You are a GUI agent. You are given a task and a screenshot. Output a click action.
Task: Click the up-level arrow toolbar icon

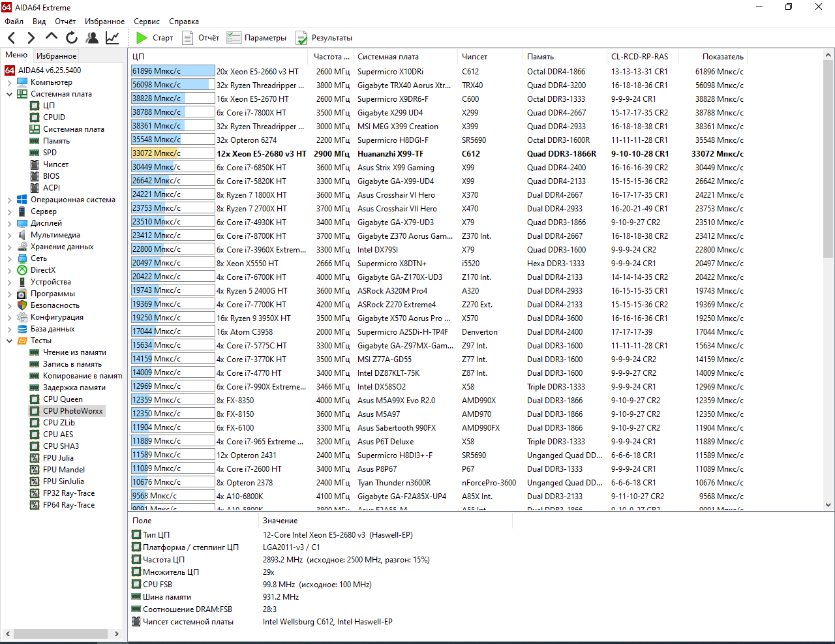coord(52,37)
